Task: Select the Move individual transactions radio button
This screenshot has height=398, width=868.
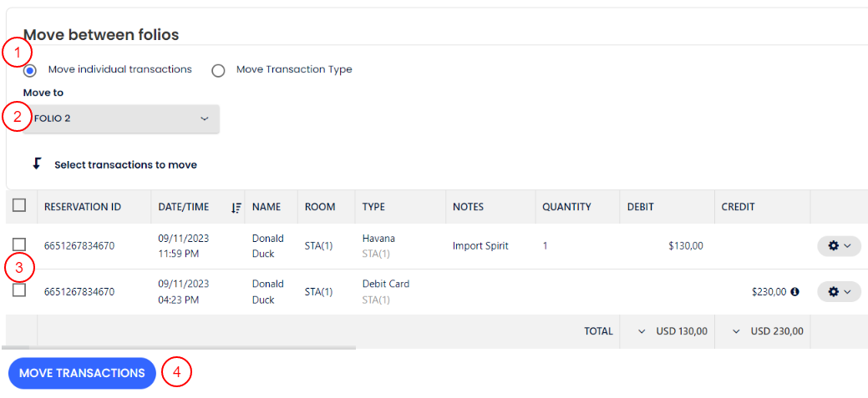Action: click(x=30, y=70)
